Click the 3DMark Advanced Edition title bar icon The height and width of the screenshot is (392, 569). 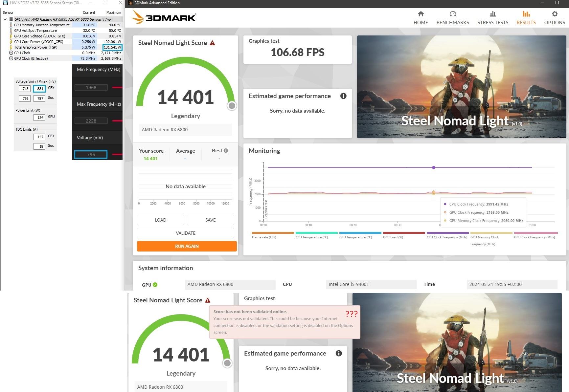click(130, 3)
